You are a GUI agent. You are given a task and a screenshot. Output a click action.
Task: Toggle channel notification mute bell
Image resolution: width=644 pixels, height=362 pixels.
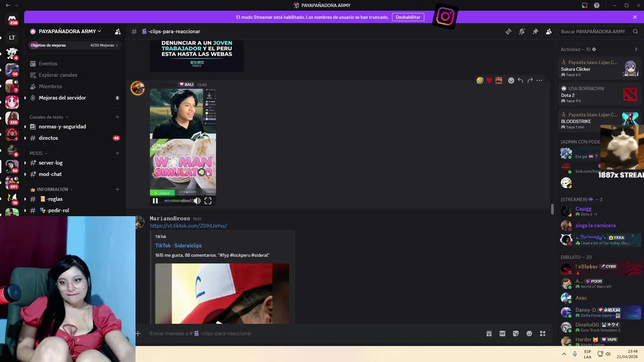tap(522, 31)
